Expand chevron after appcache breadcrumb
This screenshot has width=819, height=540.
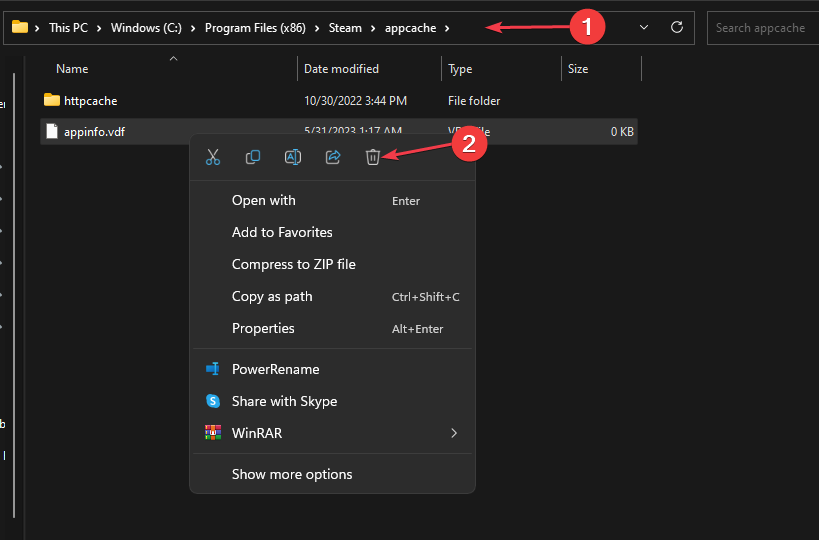coord(447,28)
